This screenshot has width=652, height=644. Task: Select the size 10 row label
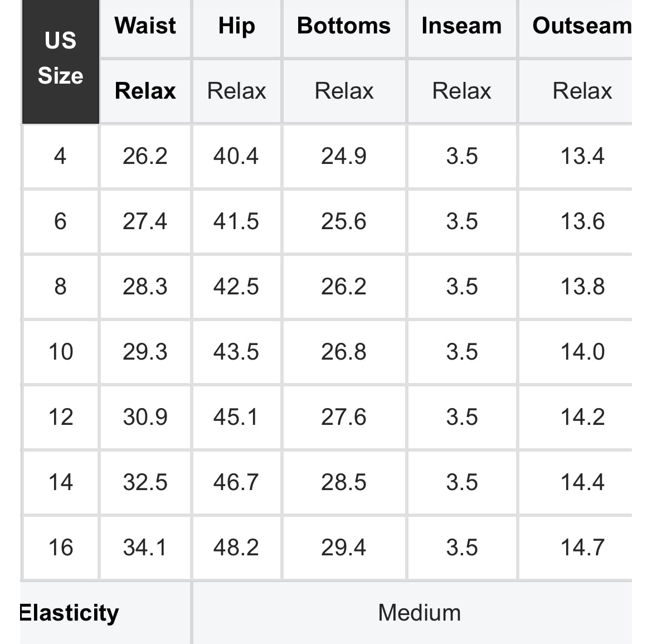coord(60,352)
